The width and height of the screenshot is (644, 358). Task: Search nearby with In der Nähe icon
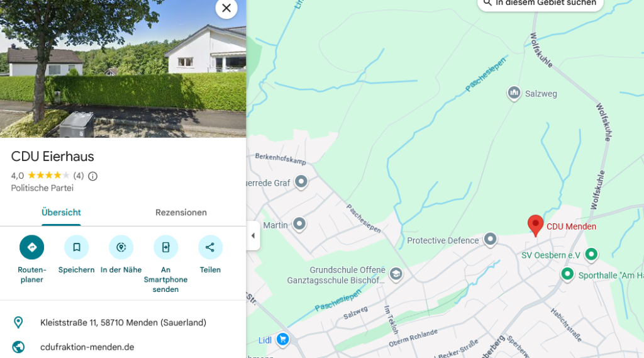click(x=121, y=247)
